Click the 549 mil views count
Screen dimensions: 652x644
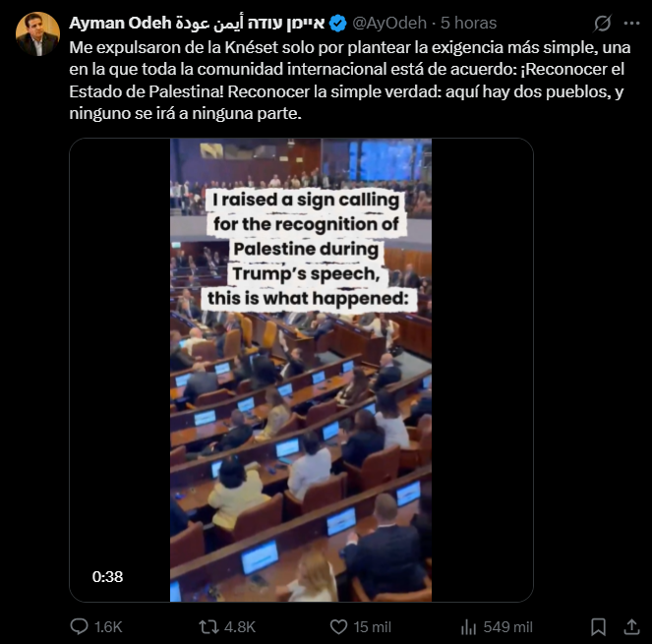pos(508,626)
